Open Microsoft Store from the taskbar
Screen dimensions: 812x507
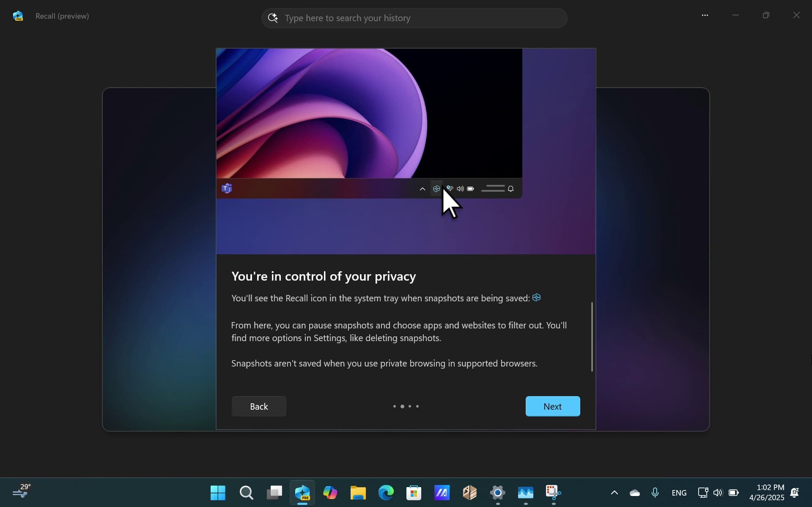414,493
